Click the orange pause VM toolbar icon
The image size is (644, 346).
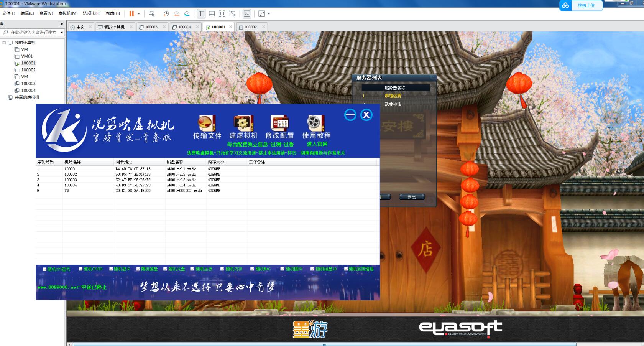tap(131, 14)
